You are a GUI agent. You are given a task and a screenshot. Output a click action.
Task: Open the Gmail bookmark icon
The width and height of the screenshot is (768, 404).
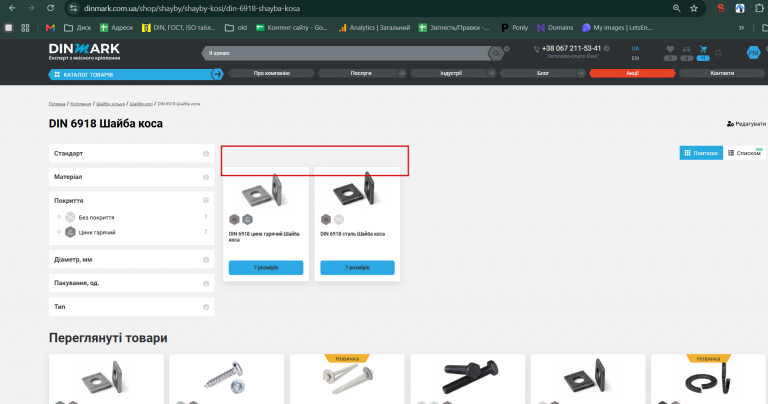[x=50, y=28]
